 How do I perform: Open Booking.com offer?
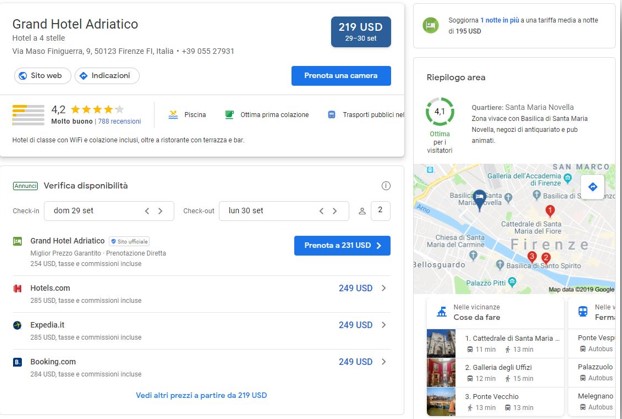[202, 368]
